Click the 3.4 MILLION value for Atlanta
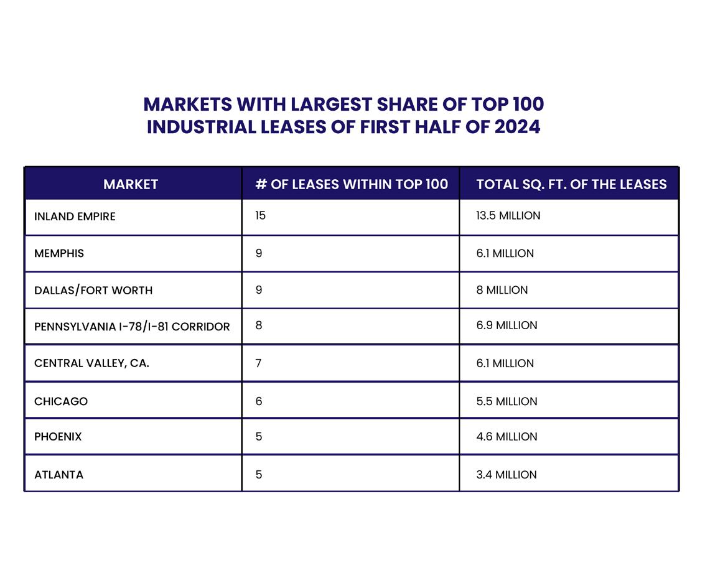The image size is (705, 588). 507,475
